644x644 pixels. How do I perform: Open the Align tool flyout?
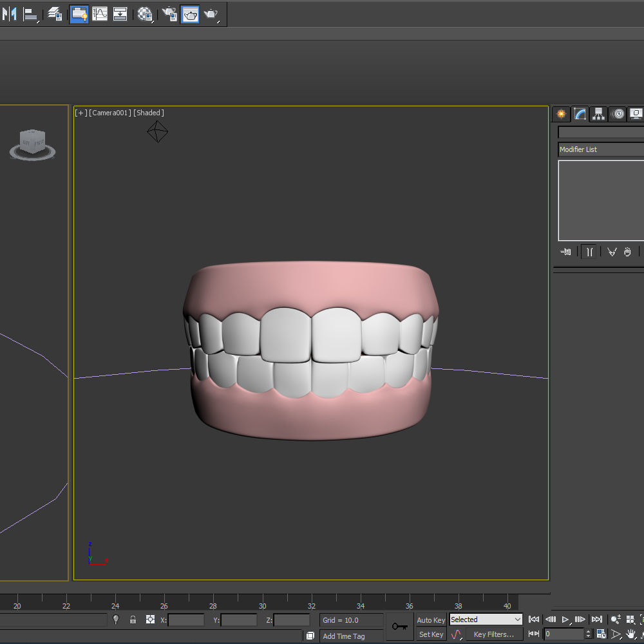click(31, 14)
